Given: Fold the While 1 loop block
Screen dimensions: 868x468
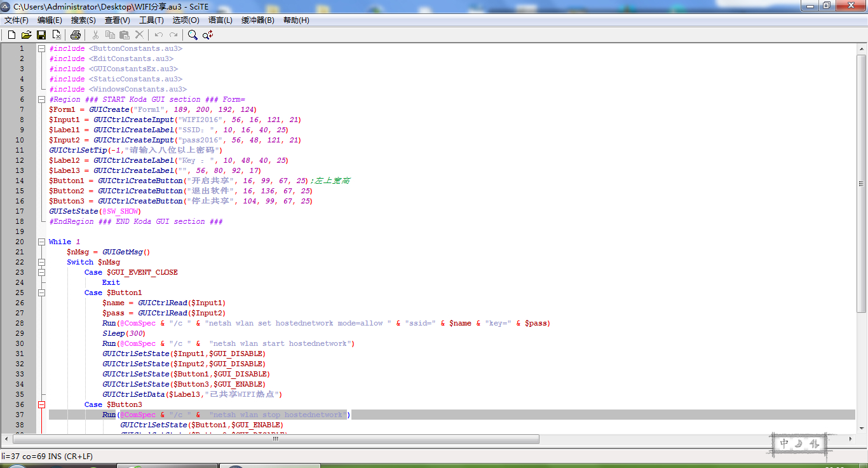Looking at the screenshot, I should click(42, 242).
